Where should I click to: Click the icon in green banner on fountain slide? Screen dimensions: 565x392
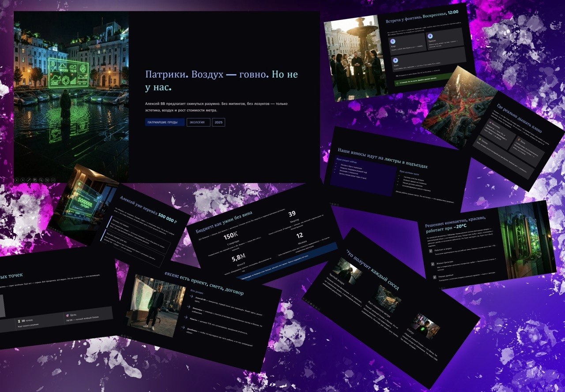[397, 83]
